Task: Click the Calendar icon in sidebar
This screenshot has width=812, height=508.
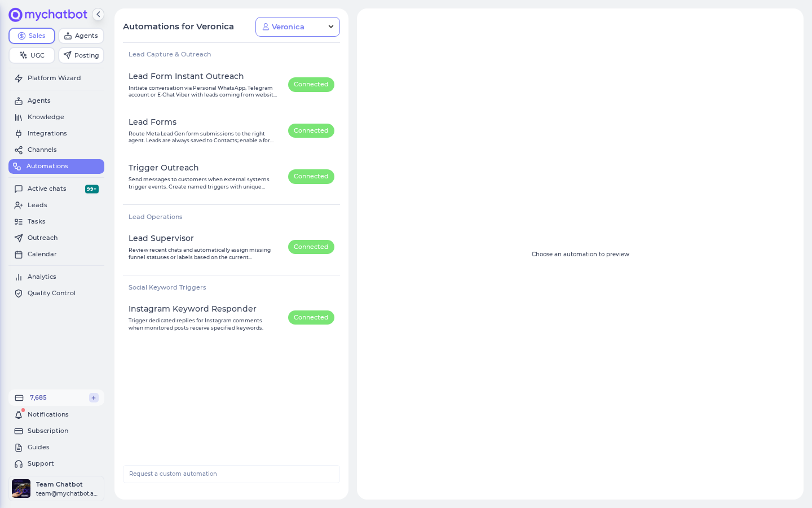Action: tap(19, 255)
